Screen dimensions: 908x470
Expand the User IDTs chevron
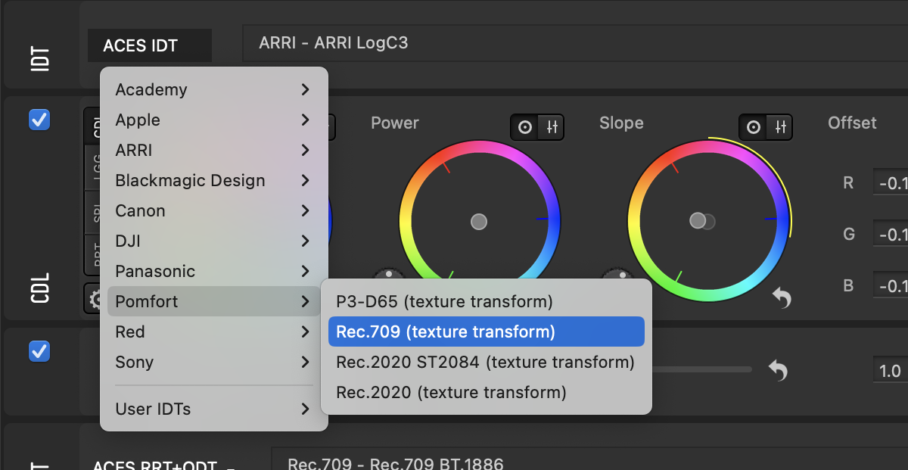(305, 409)
